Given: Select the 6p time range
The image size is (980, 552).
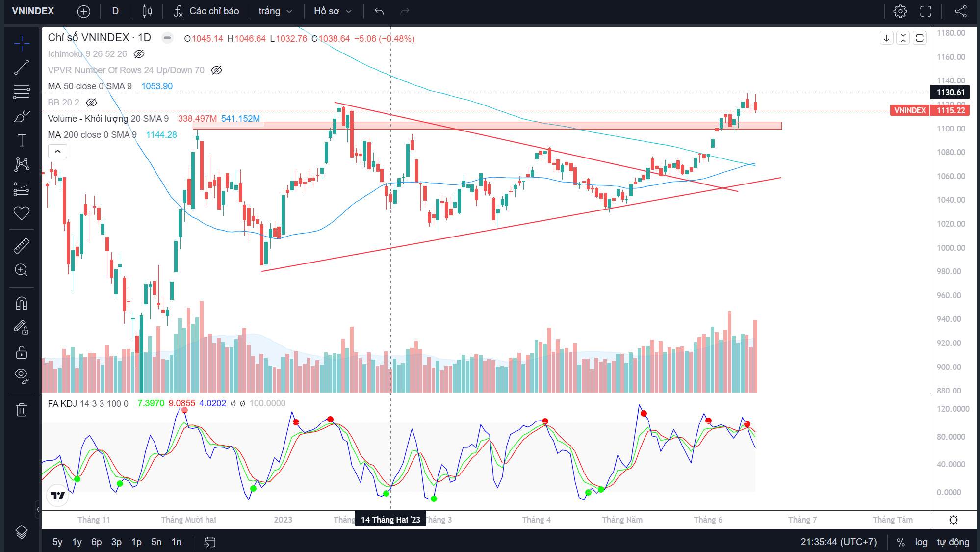Looking at the screenshot, I should coord(97,542).
